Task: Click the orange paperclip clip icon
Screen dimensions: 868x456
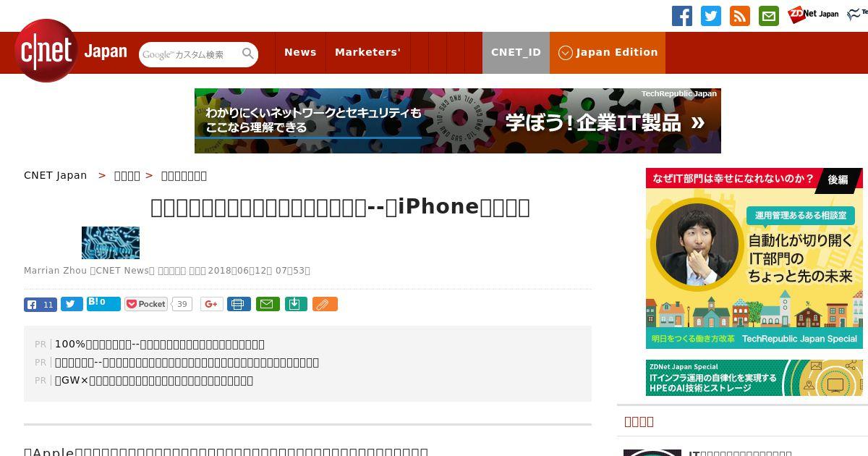Action: pyautogui.click(x=325, y=304)
